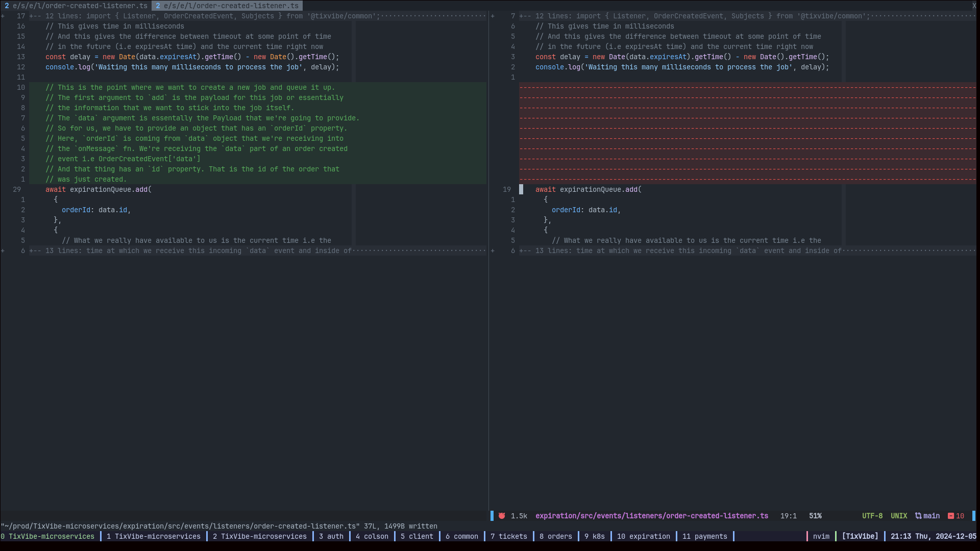The width and height of the screenshot is (980, 551).
Task: Switch to tmux window 8 orders
Action: [x=555, y=536]
